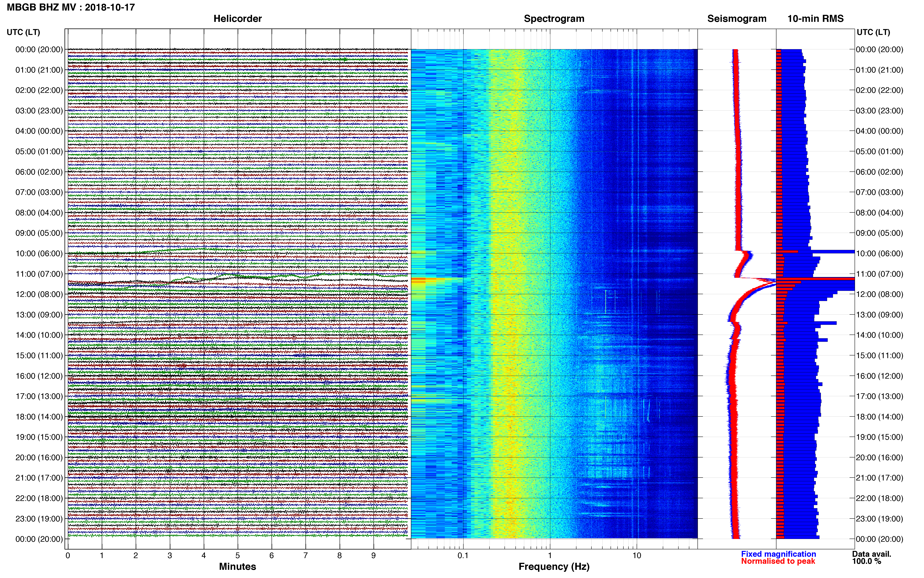This screenshot has width=924, height=578.
Task: Click the UTC (LT) header above the Helicorder axis
Action: coord(23,32)
